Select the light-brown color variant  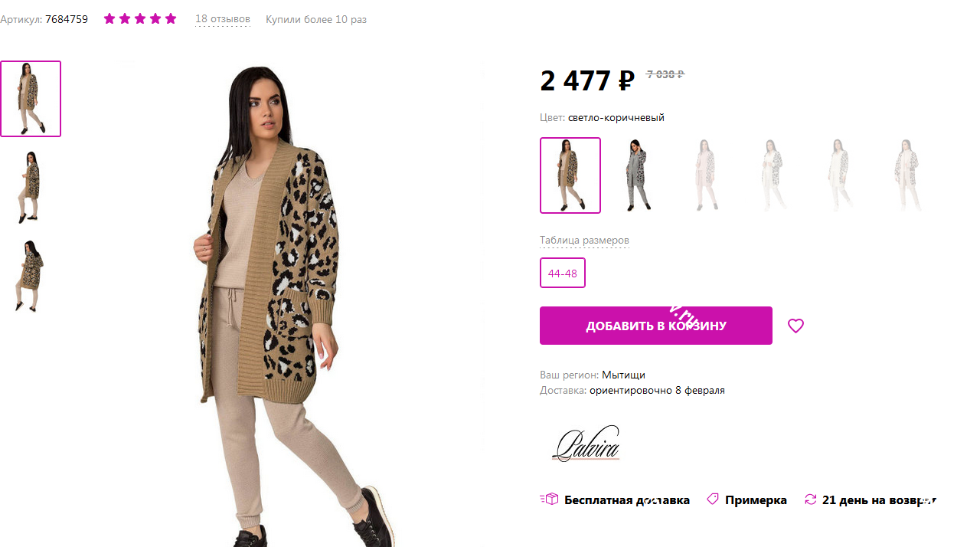pos(570,175)
